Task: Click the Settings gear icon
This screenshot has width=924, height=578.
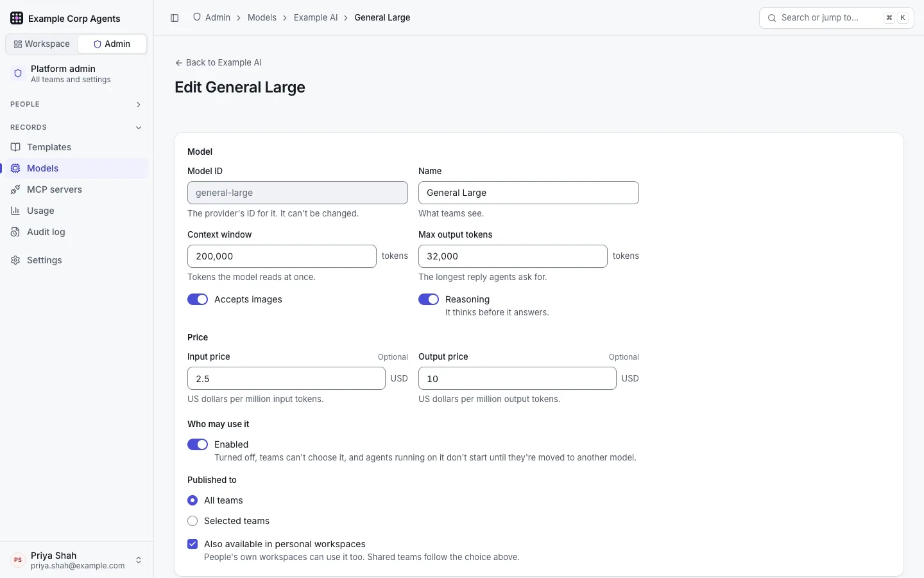Action: tap(15, 260)
